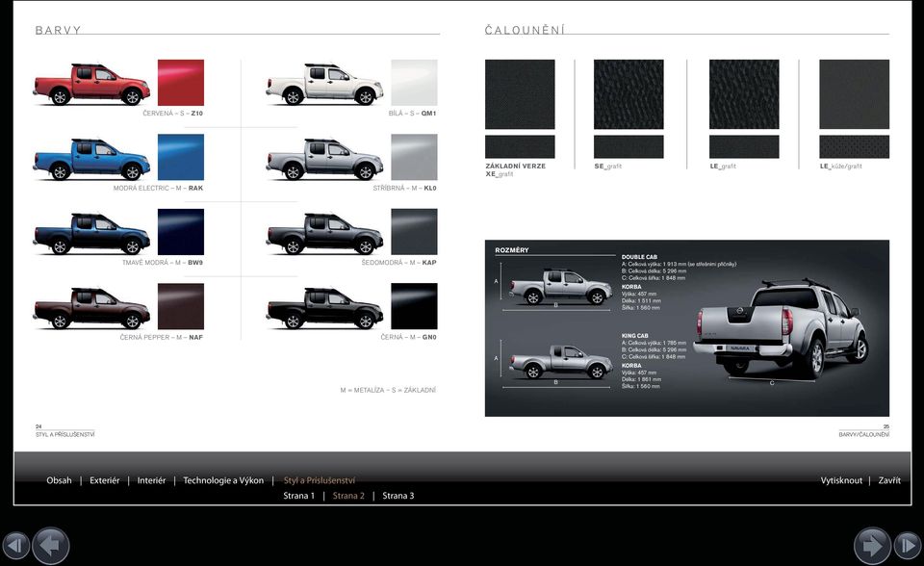Switch to Strana 1

(x=298, y=496)
